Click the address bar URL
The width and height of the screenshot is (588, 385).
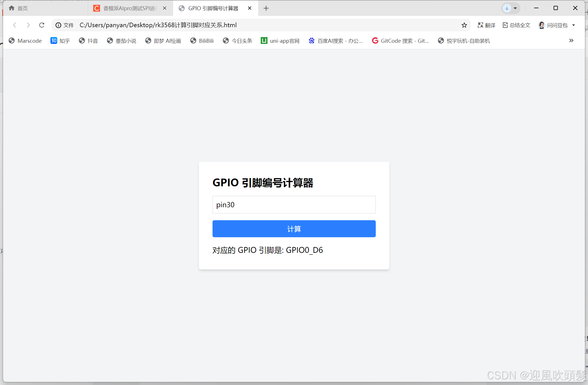(x=158, y=25)
